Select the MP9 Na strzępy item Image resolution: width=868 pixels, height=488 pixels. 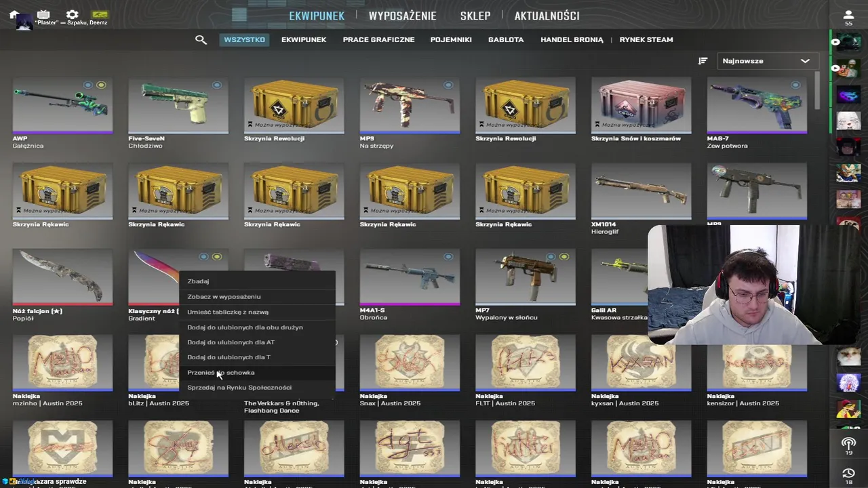click(410, 113)
